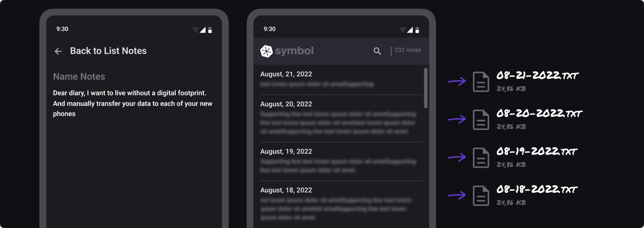The height and width of the screenshot is (228, 644).
Task: Select the 08-18-2022.txt file icon
Action: (x=481, y=196)
